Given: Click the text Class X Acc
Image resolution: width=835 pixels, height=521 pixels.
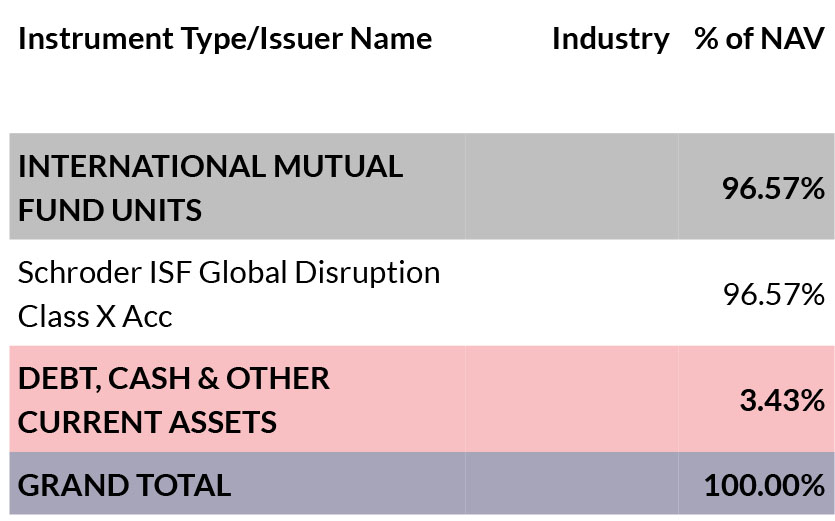Looking at the screenshot, I should pyautogui.click(x=95, y=316).
